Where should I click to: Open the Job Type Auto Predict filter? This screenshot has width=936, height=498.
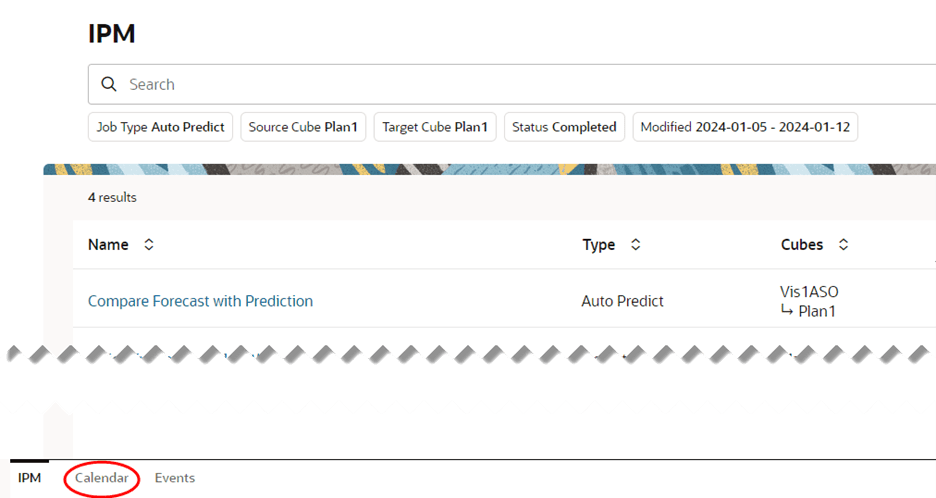(161, 127)
